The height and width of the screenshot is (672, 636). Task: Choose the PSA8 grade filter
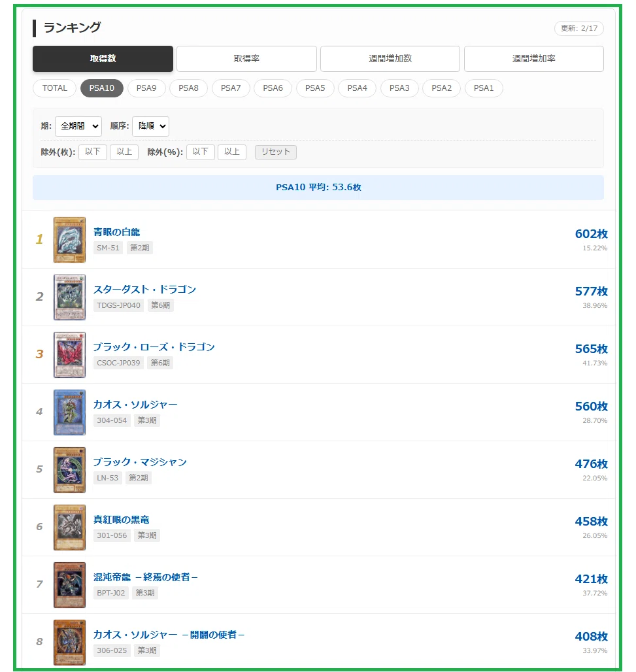coord(188,88)
